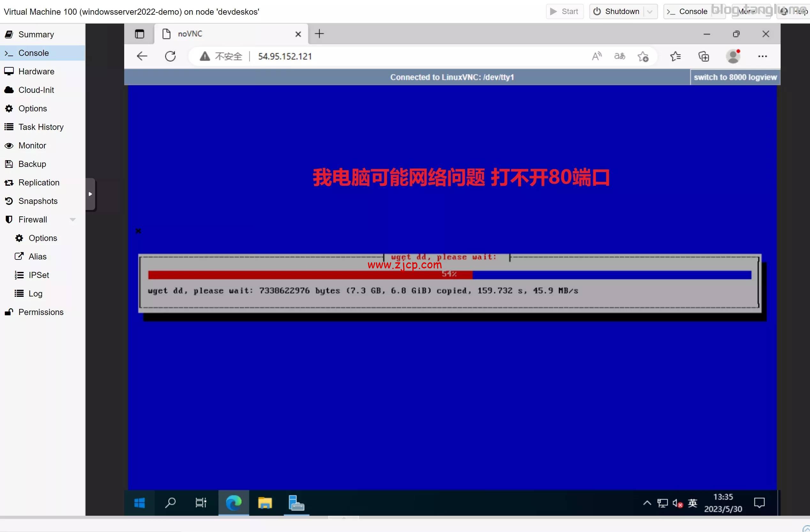Switch input language via 英 indicator

click(x=693, y=503)
